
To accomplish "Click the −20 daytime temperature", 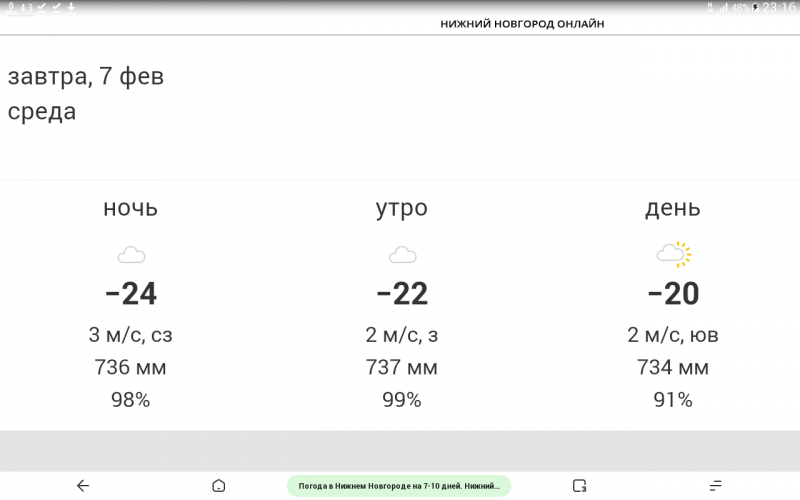I will pyautogui.click(x=673, y=294).
